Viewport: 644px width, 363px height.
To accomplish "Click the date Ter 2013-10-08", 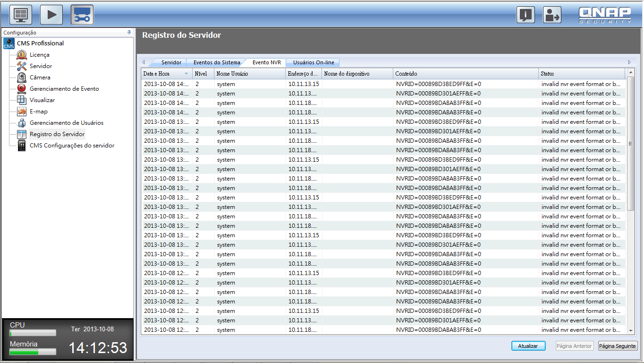I will [x=93, y=329].
